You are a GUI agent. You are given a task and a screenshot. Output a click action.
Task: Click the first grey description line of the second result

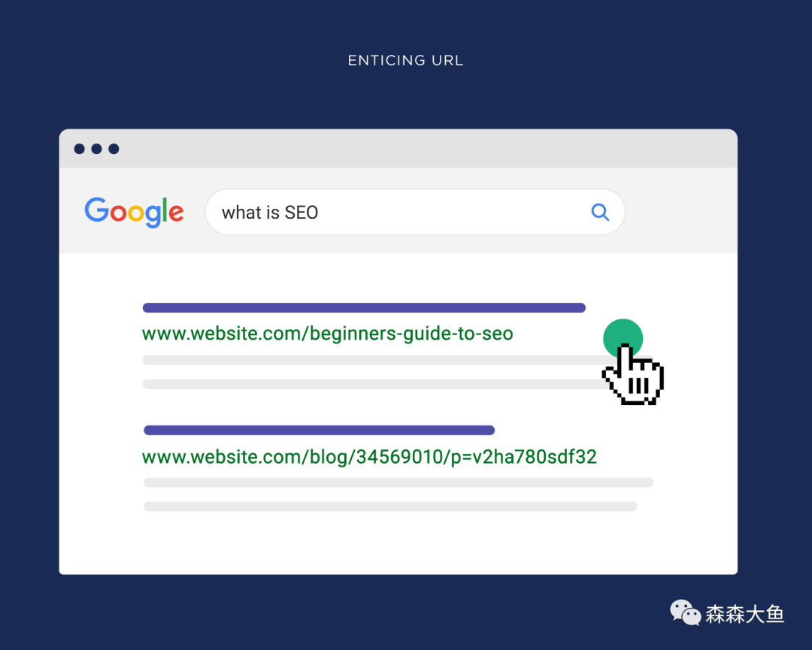tap(398, 482)
